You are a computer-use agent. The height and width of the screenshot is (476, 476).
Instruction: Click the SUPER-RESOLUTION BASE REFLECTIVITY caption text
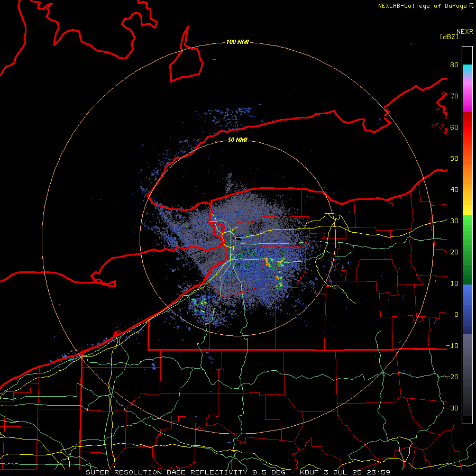coord(167,472)
